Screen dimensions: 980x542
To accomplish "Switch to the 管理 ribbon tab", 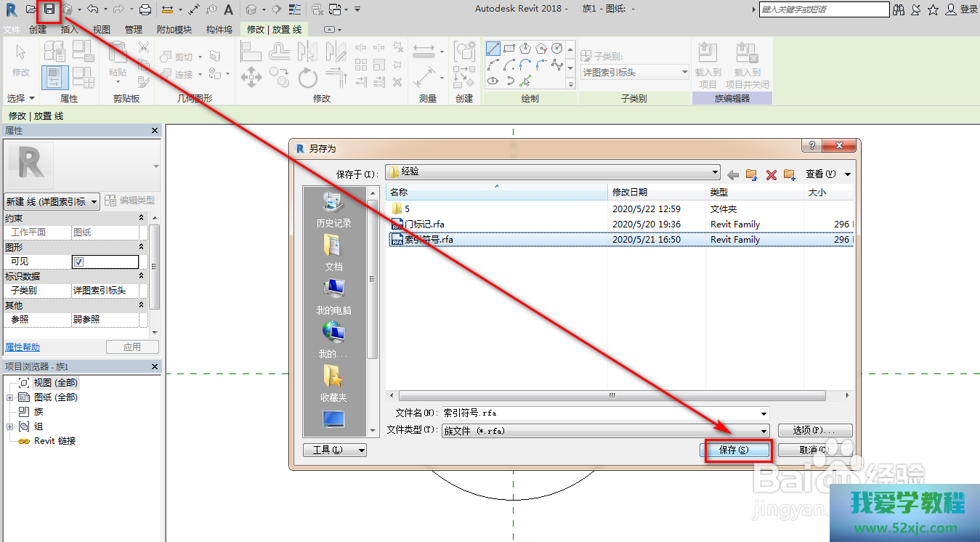I will [x=134, y=30].
